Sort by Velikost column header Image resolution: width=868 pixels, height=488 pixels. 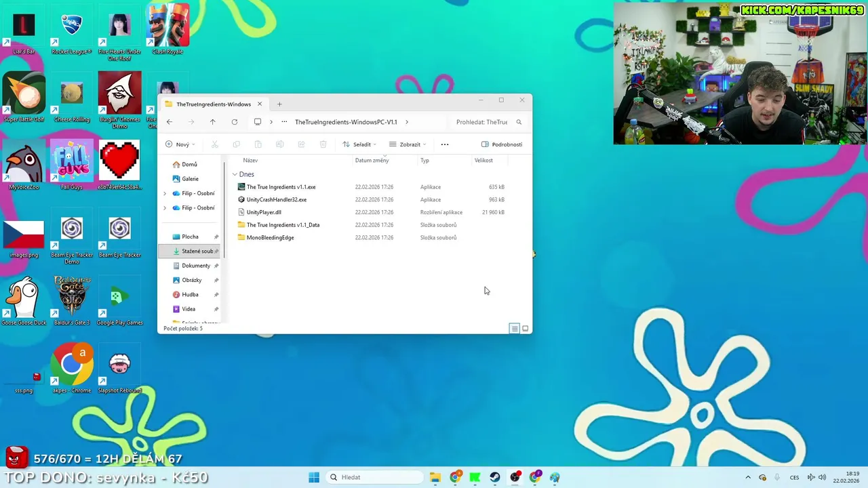click(484, 161)
